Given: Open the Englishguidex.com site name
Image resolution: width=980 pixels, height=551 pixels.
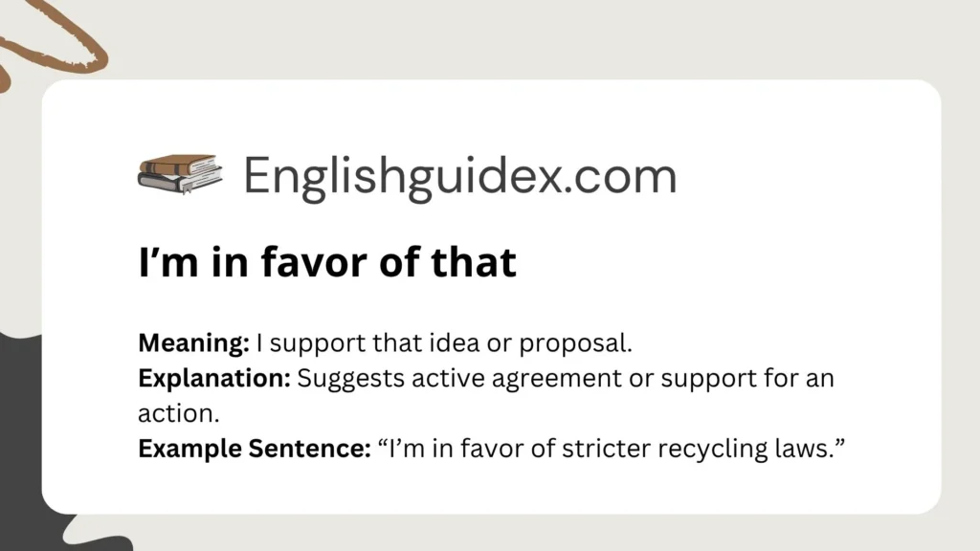Looking at the screenshot, I should pyautogui.click(x=459, y=176).
